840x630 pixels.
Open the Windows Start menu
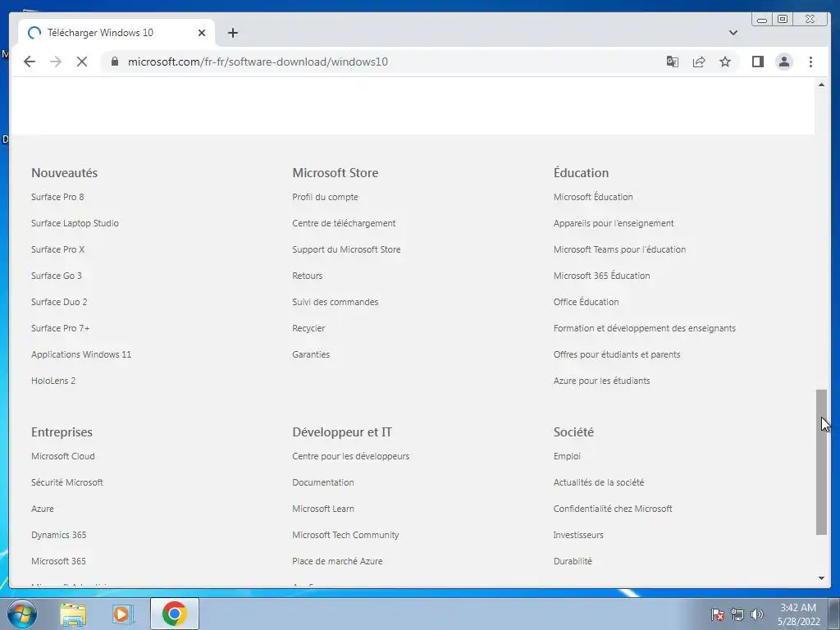click(x=22, y=614)
